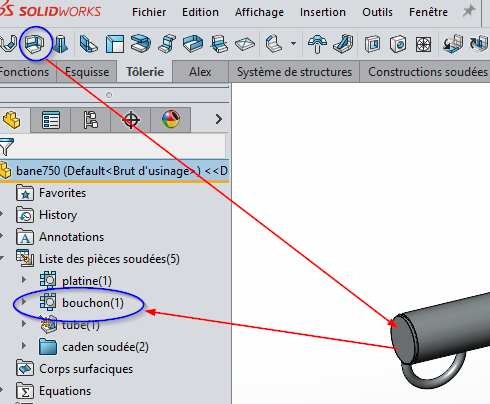Select the Corps surfaciques folder
Screen dimensions: 490x404
[x=86, y=369]
